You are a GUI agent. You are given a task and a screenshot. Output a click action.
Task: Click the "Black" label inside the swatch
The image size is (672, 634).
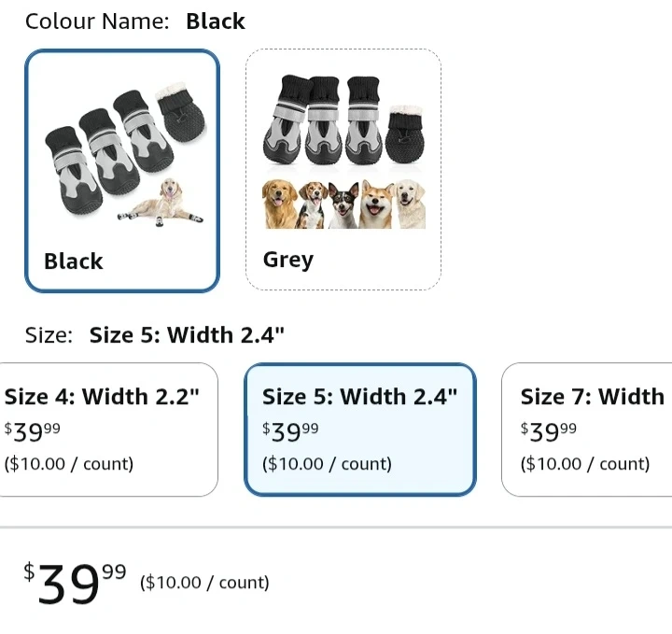tap(74, 261)
